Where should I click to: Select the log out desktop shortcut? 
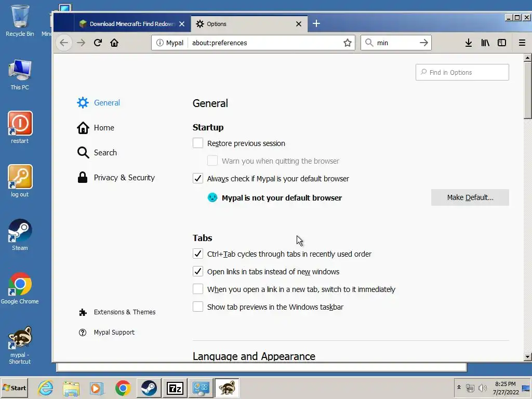tap(20, 181)
